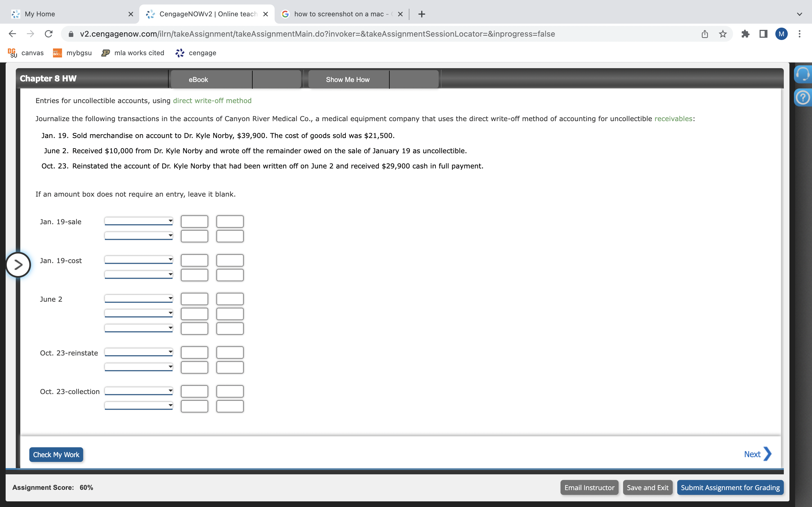Open the first account dropdown for Jan. 19-sale
The image size is (812, 507).
138,221
